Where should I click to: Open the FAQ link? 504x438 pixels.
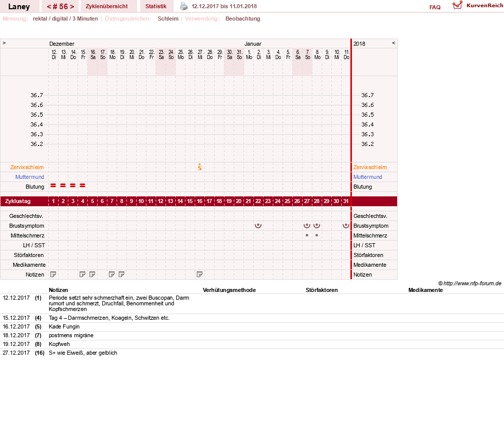click(x=435, y=7)
